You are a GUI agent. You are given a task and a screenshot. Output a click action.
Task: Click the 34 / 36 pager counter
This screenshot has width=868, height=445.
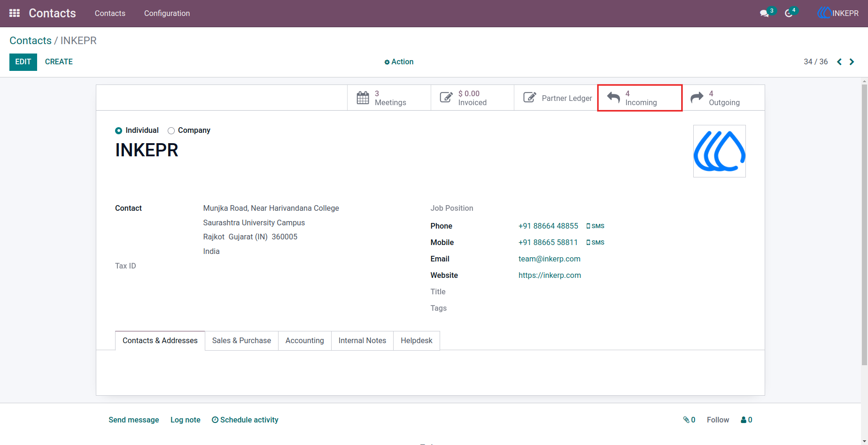pyautogui.click(x=816, y=62)
